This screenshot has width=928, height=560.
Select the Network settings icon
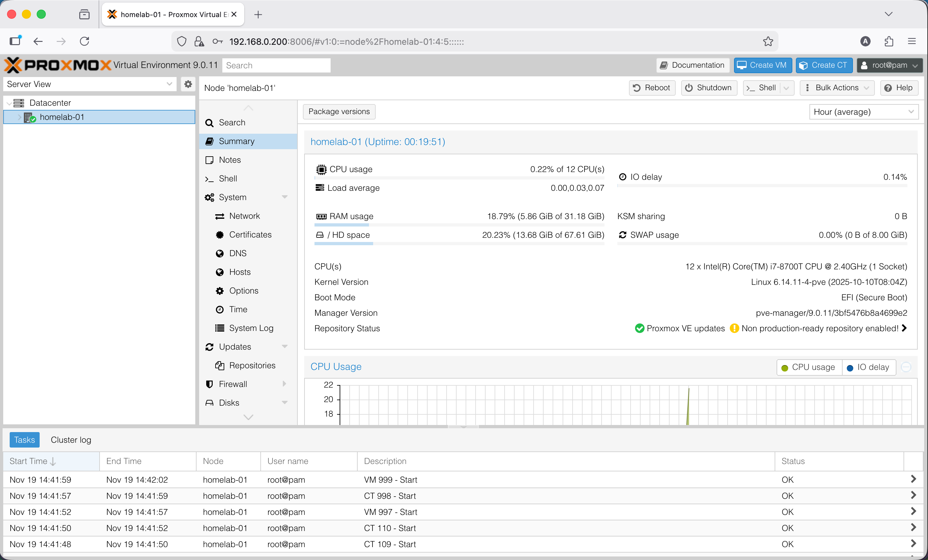click(x=220, y=216)
